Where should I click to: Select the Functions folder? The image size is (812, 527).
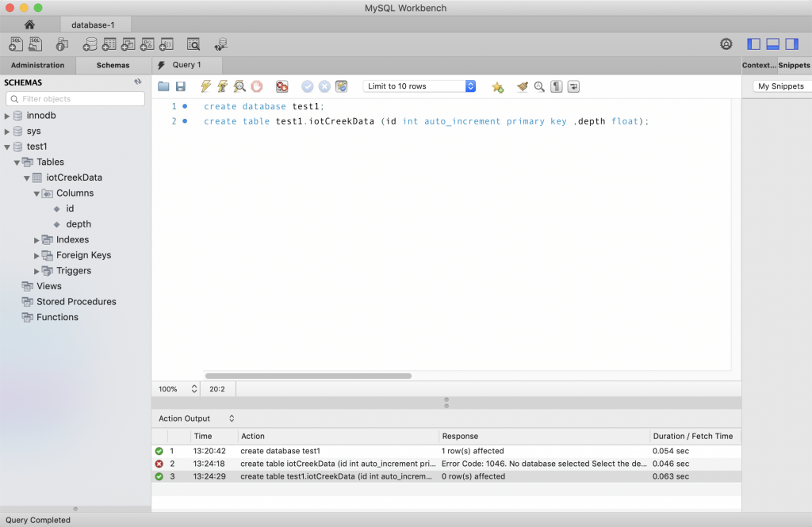(57, 317)
